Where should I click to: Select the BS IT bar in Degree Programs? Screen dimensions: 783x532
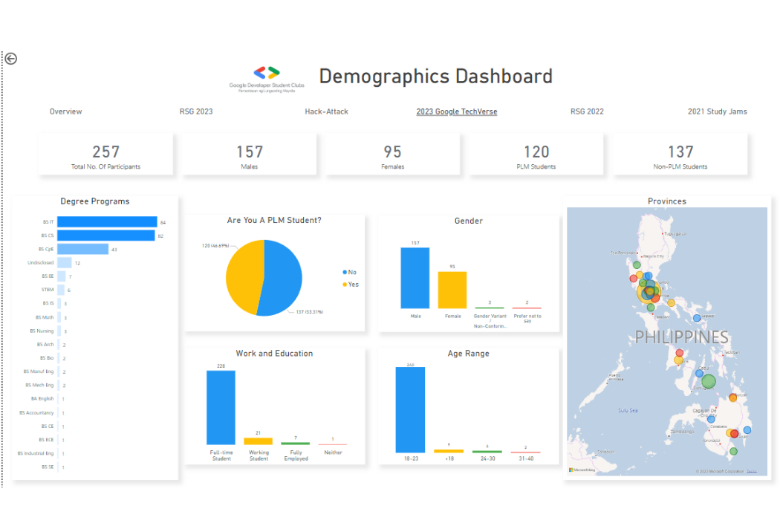pyautogui.click(x=107, y=222)
